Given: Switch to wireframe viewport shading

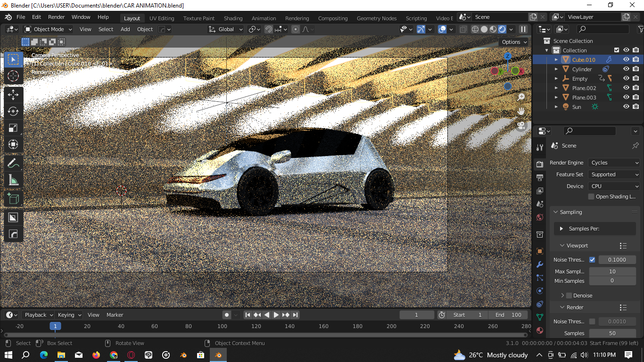Looking at the screenshot, I should 475,29.
